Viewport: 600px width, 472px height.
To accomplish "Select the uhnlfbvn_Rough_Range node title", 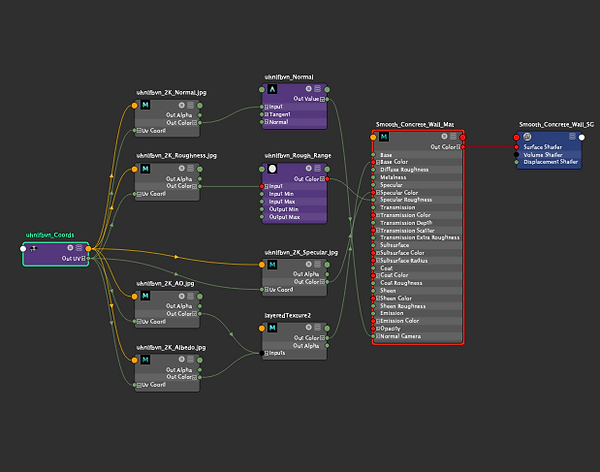I will tap(298, 155).
